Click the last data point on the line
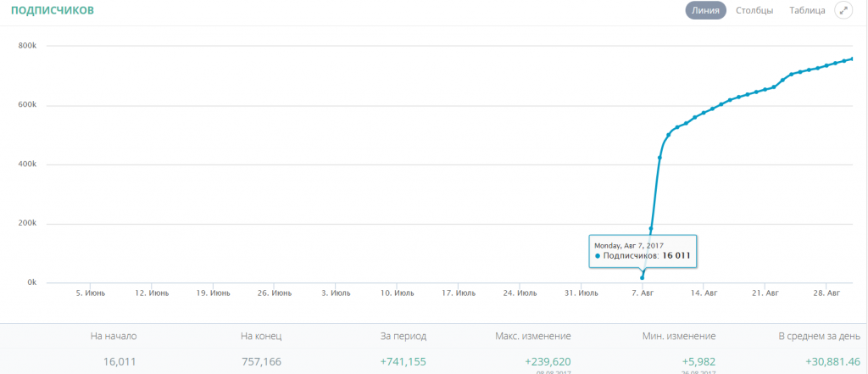Image resolution: width=868 pixels, height=374 pixels. (852, 59)
